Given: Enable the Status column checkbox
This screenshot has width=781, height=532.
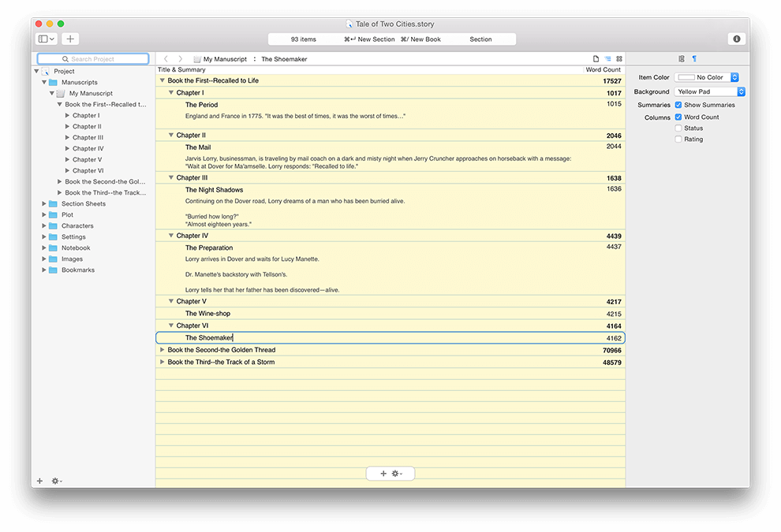Looking at the screenshot, I should (678, 128).
